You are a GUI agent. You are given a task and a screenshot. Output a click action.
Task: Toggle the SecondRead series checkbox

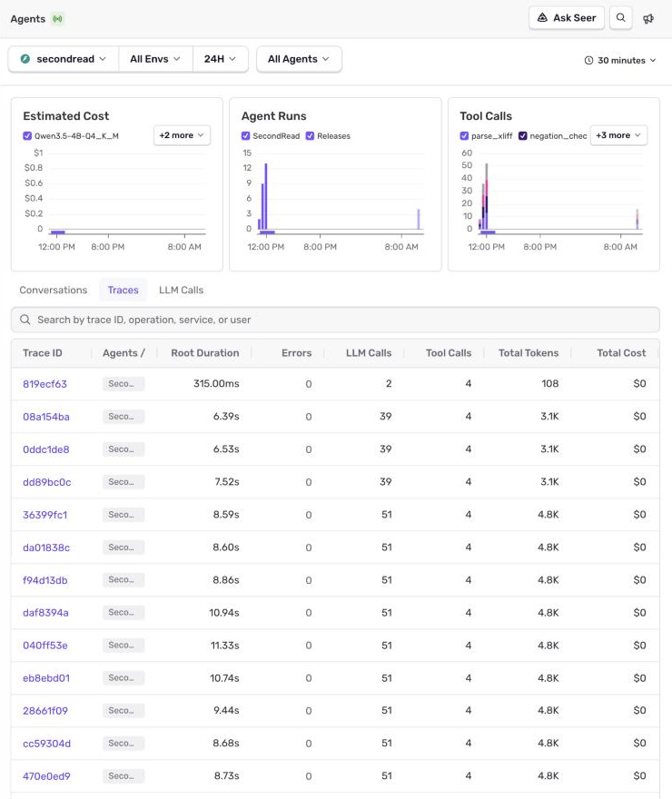click(245, 135)
